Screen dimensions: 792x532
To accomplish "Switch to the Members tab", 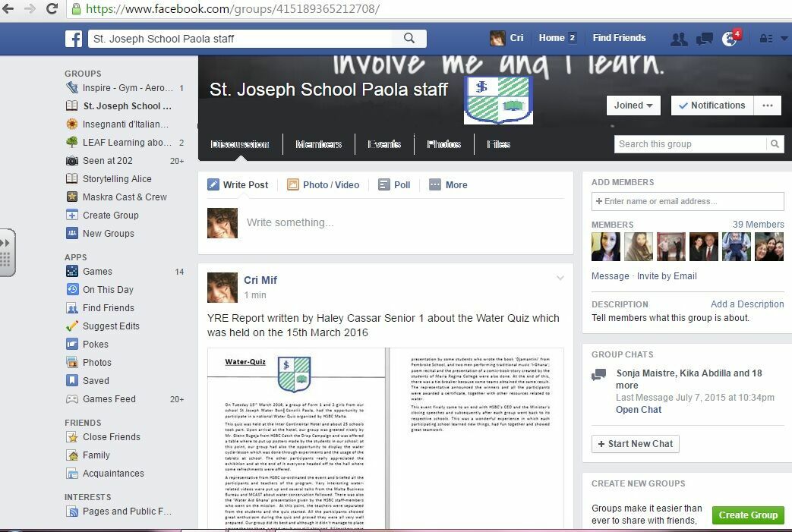I will [x=318, y=144].
